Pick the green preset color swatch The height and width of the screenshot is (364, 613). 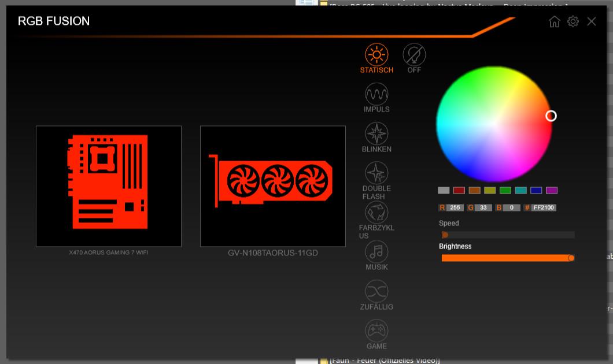click(x=505, y=190)
